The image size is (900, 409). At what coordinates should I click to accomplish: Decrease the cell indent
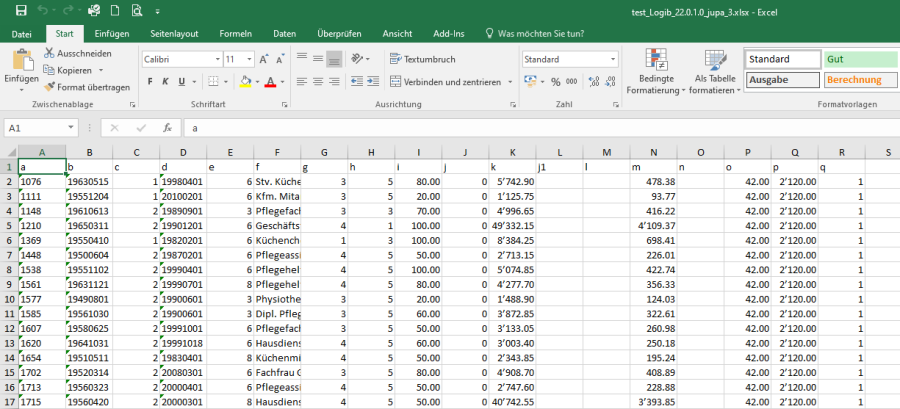click(x=356, y=81)
